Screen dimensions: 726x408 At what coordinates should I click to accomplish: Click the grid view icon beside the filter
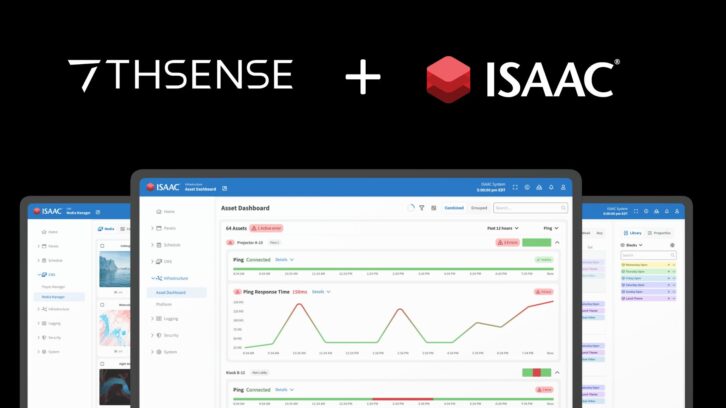433,208
